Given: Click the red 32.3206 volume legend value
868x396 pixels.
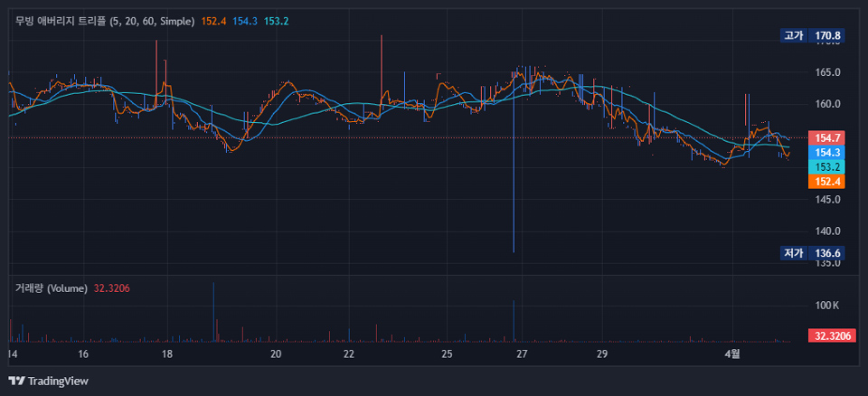Looking at the screenshot, I should [x=112, y=288].
